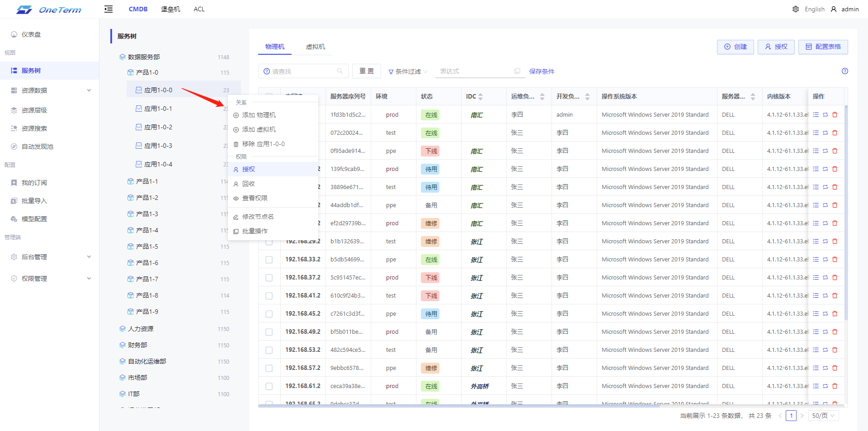Select the checkbox for row 192.168.33.2
Screen dimensions: 868x431
269,260
